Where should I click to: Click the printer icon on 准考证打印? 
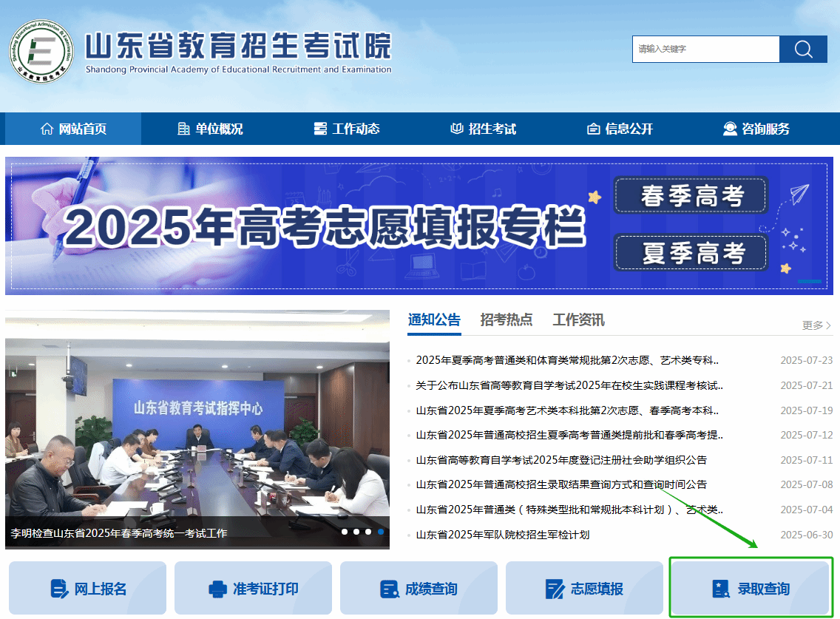(217, 589)
